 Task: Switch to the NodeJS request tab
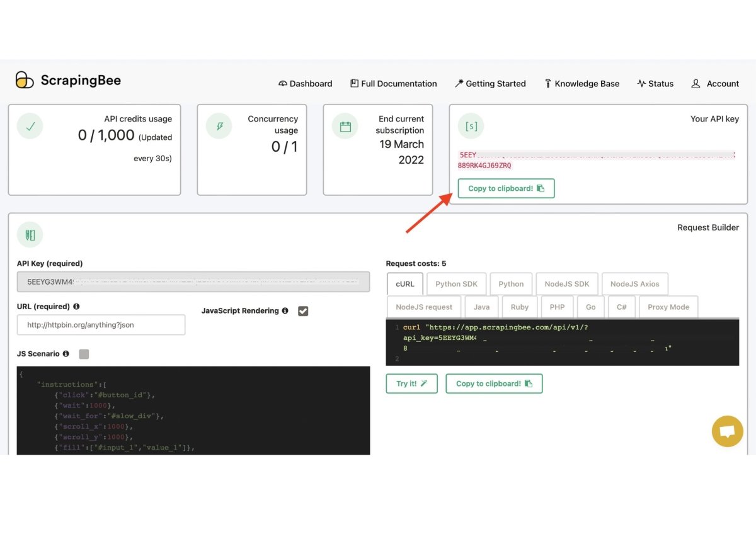424,307
